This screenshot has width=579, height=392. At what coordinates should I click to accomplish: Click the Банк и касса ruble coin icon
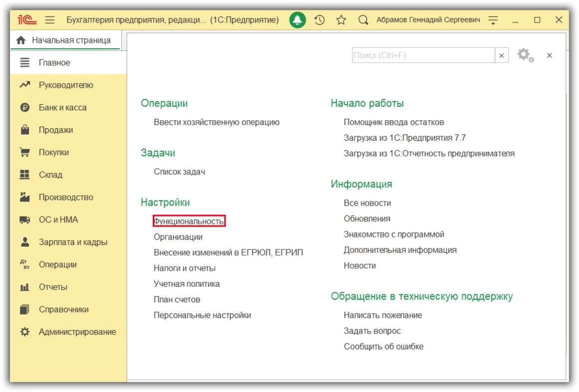click(x=25, y=108)
